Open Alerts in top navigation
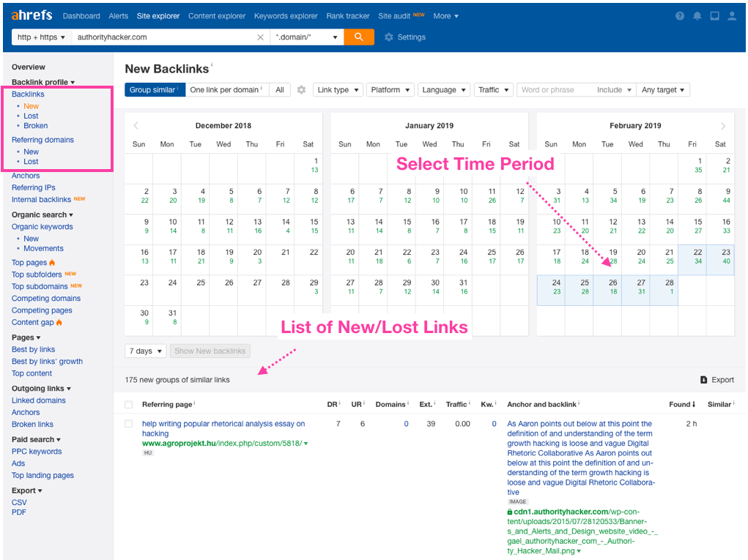The height and width of the screenshot is (560, 748). (118, 15)
